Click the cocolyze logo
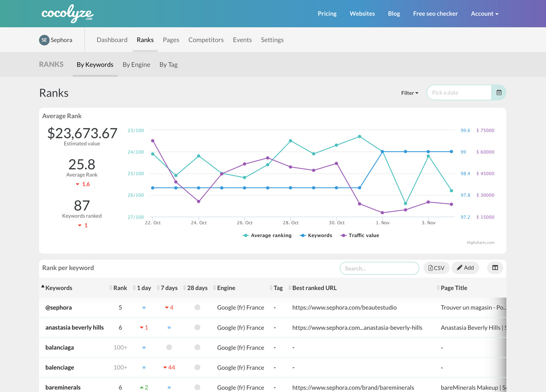 click(68, 13)
